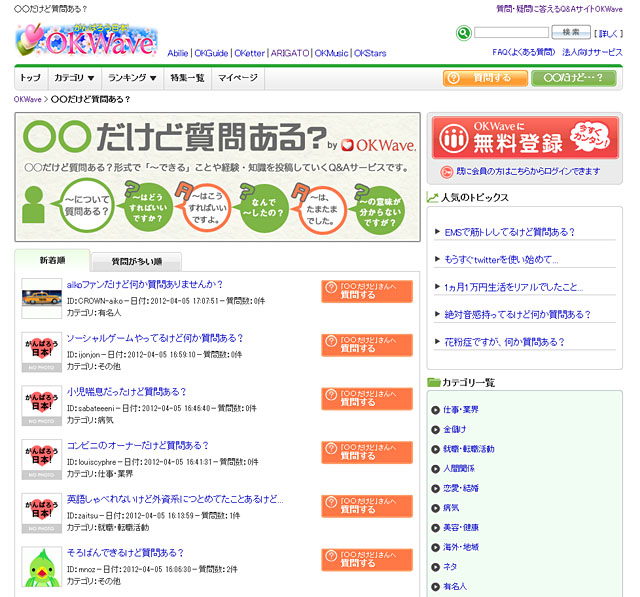This screenshot has height=597, width=640.
Task: Expand the カテゴリ dropdown menu
Action: point(74,78)
